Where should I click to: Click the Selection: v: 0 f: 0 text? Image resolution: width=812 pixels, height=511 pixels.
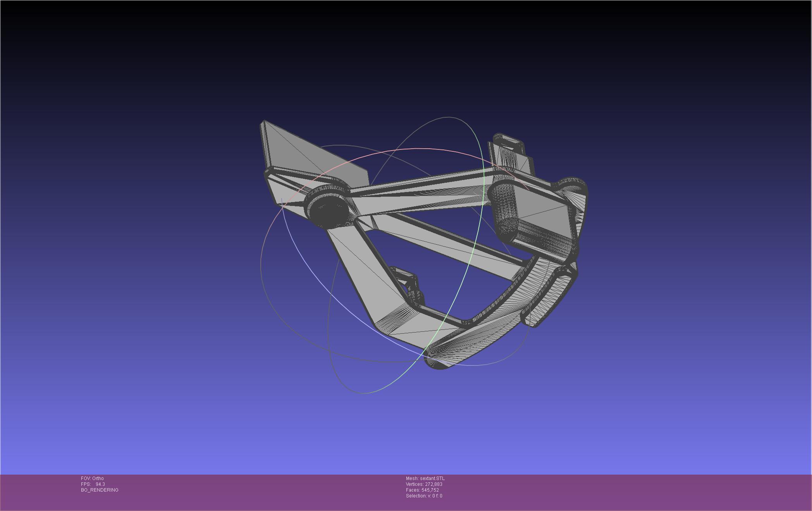[424, 496]
